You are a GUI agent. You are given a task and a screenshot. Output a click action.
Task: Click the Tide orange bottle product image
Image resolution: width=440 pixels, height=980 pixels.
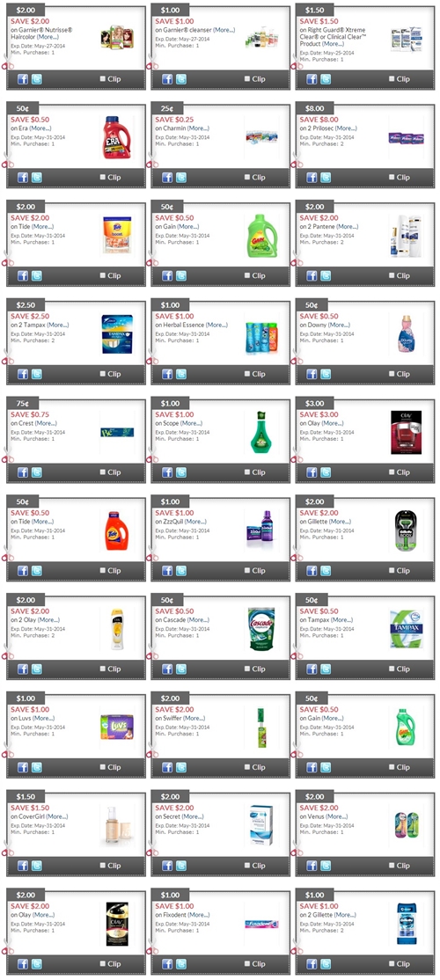click(116, 530)
